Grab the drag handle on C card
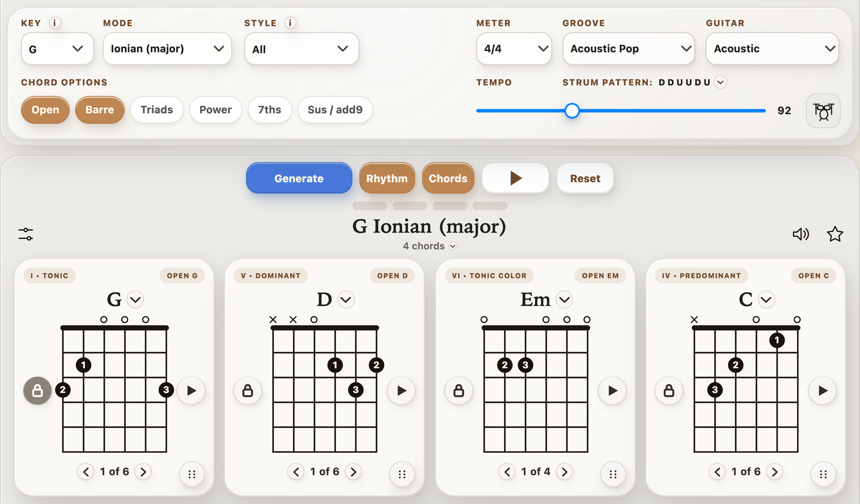 pos(823,474)
